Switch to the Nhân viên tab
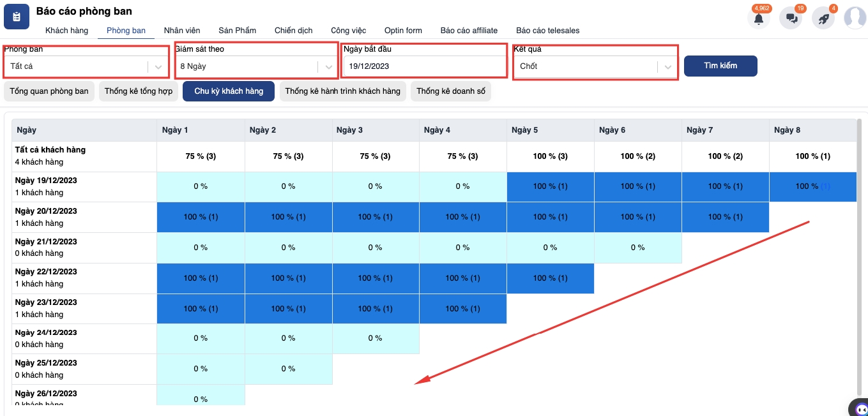Image resolution: width=868 pixels, height=416 pixels. click(x=182, y=31)
